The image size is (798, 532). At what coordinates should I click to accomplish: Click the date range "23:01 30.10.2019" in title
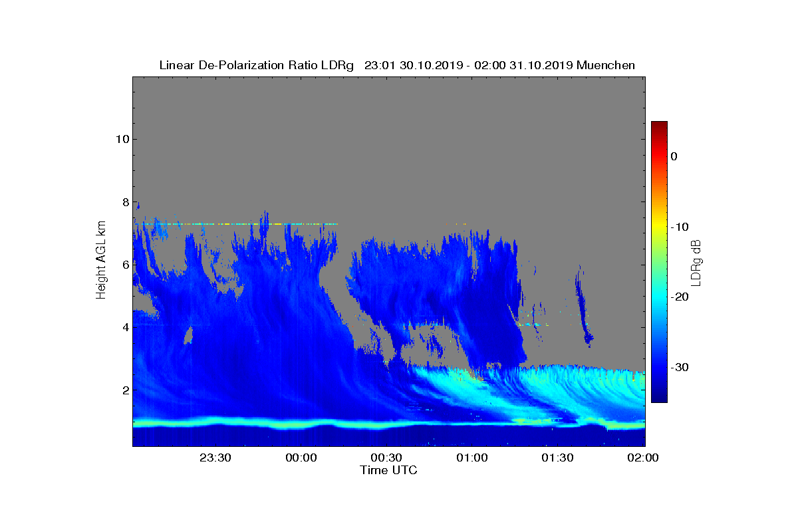[412, 65]
